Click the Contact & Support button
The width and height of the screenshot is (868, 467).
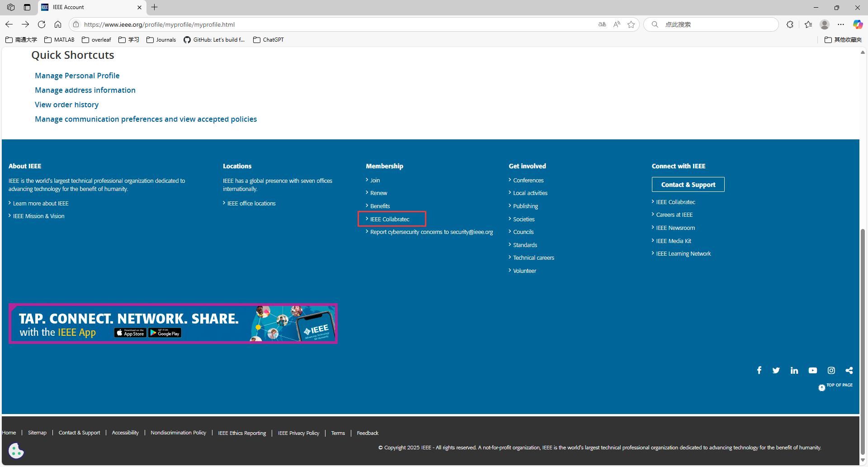[688, 185]
